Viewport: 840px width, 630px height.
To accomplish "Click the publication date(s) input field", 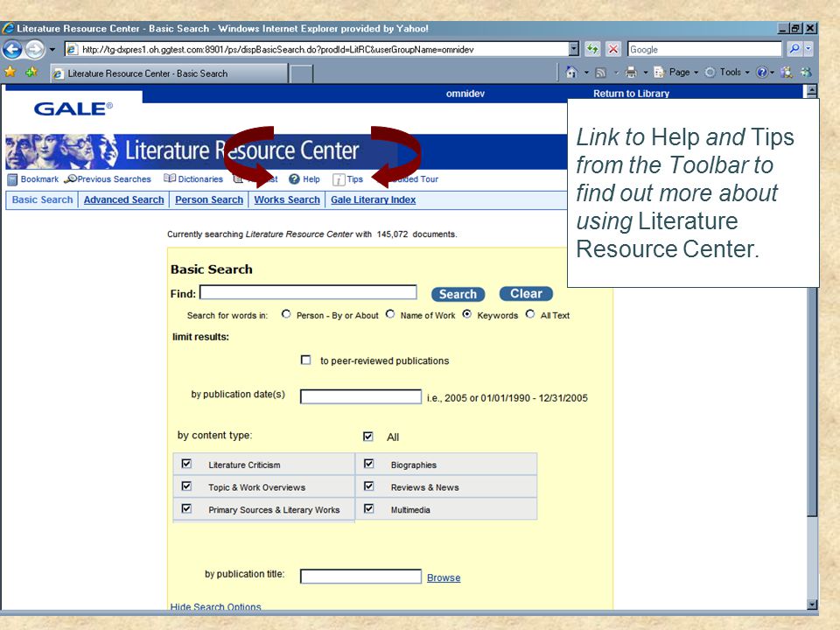I will [360, 396].
